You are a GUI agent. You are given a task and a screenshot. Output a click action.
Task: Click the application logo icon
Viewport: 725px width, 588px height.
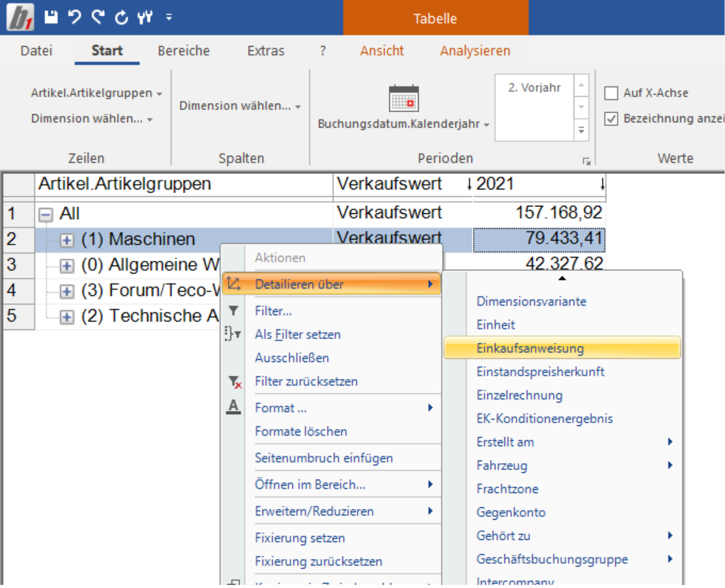tap(20, 18)
